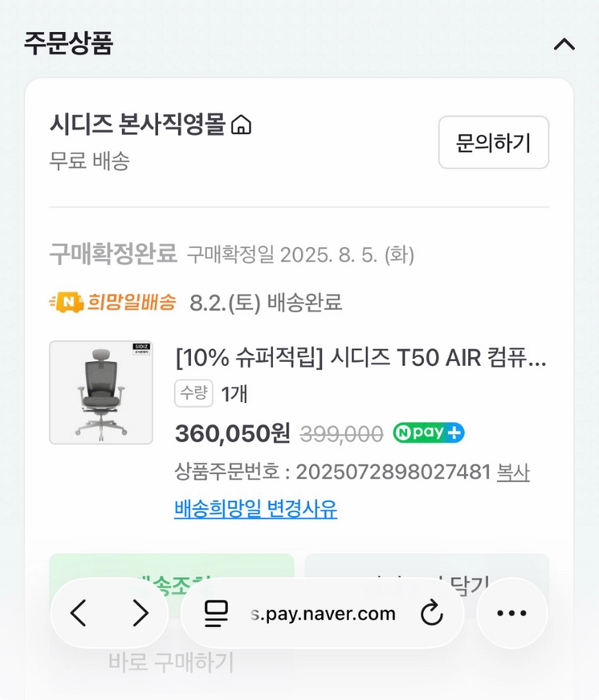Open the 시디즈 본사직영몰 store name
Viewport: 599px width, 700px height.
tap(137, 124)
